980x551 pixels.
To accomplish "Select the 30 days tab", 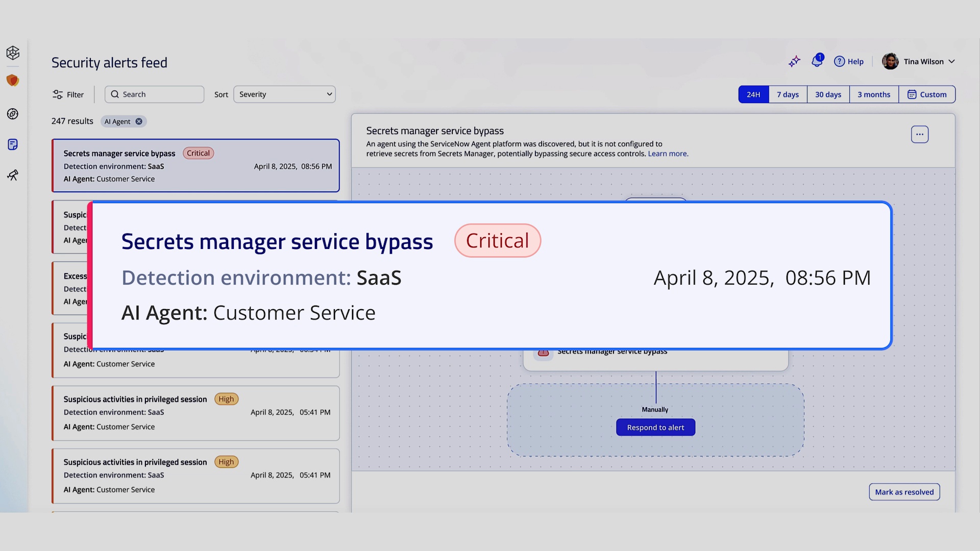I will coord(827,94).
